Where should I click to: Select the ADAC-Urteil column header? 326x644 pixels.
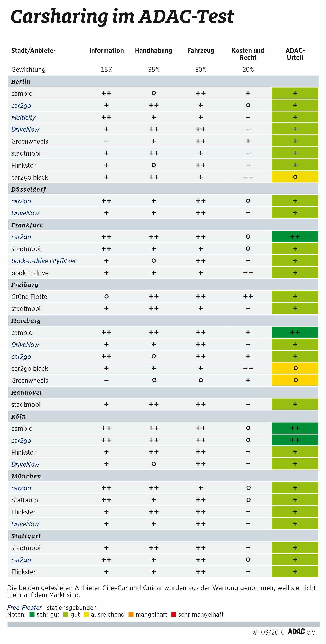[295, 54]
